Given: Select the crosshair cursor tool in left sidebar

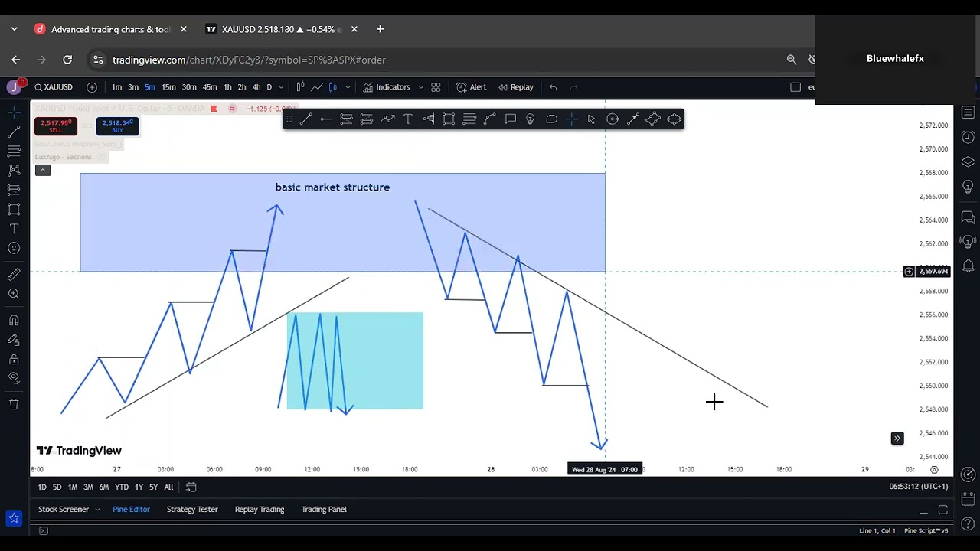Looking at the screenshot, I should [14, 112].
